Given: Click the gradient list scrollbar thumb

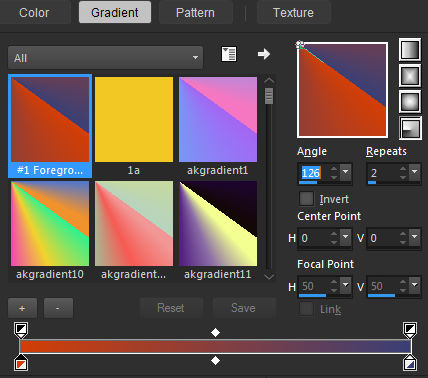Looking at the screenshot, I should [269, 96].
